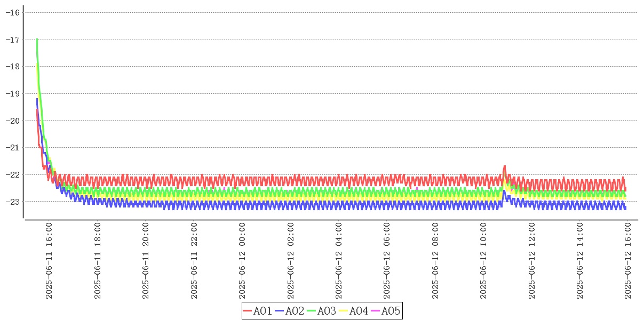The width and height of the screenshot is (644, 320).
Task: Click the 2025-06-12 08:00 time label
Action: point(435,261)
